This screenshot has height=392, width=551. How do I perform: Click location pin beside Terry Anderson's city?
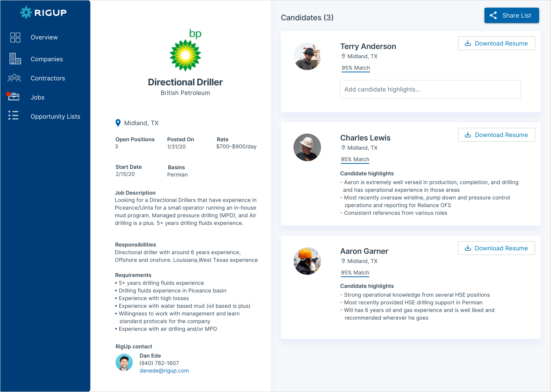tap(343, 56)
